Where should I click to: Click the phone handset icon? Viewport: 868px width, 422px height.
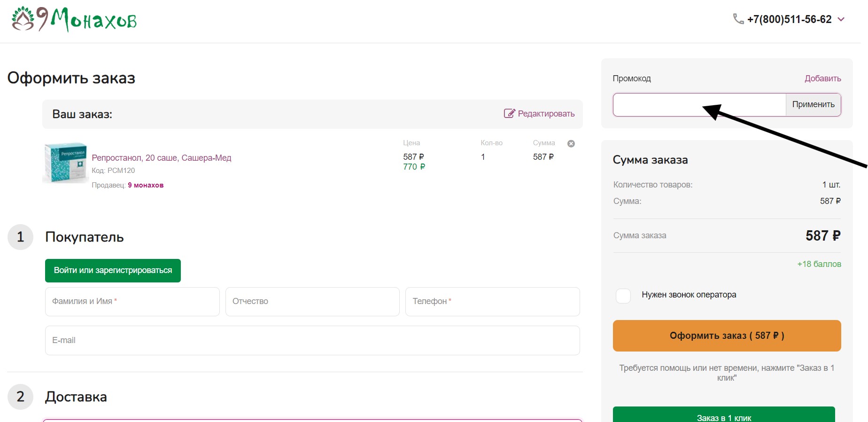pyautogui.click(x=738, y=19)
